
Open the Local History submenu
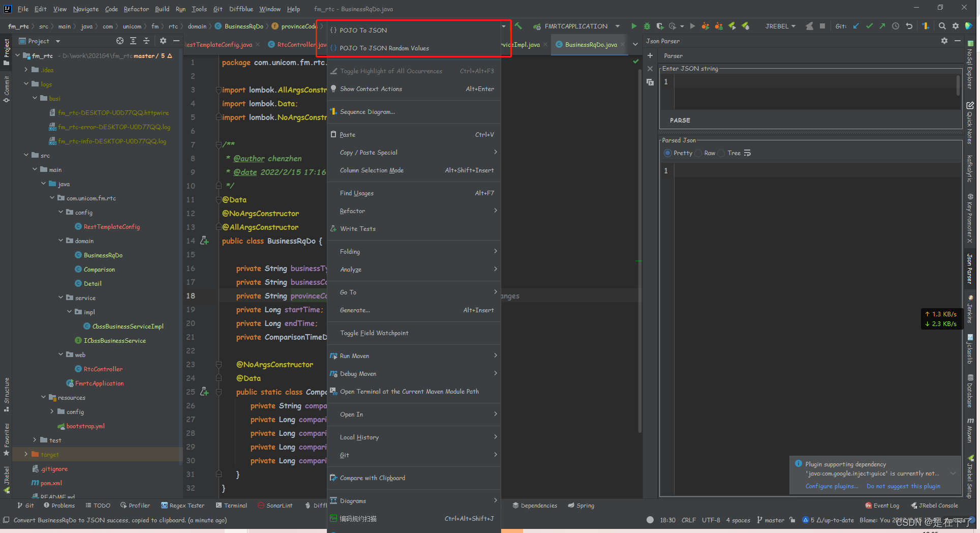414,437
